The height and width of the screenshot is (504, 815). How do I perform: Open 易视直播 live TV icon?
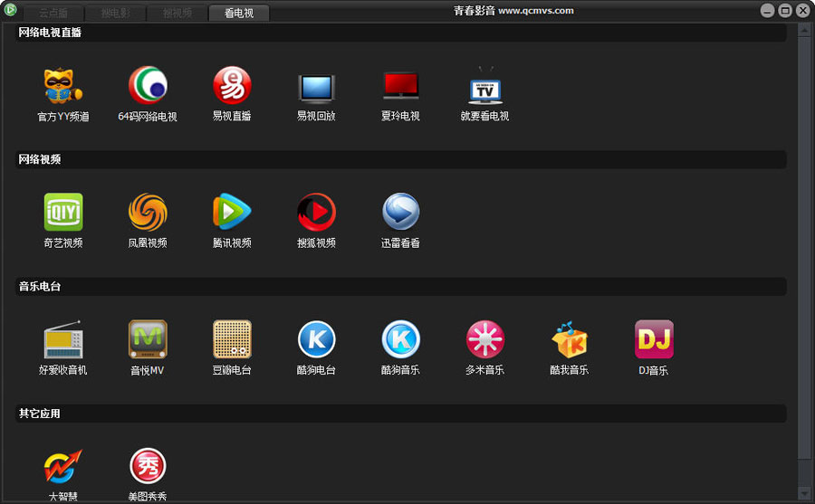[x=232, y=87]
